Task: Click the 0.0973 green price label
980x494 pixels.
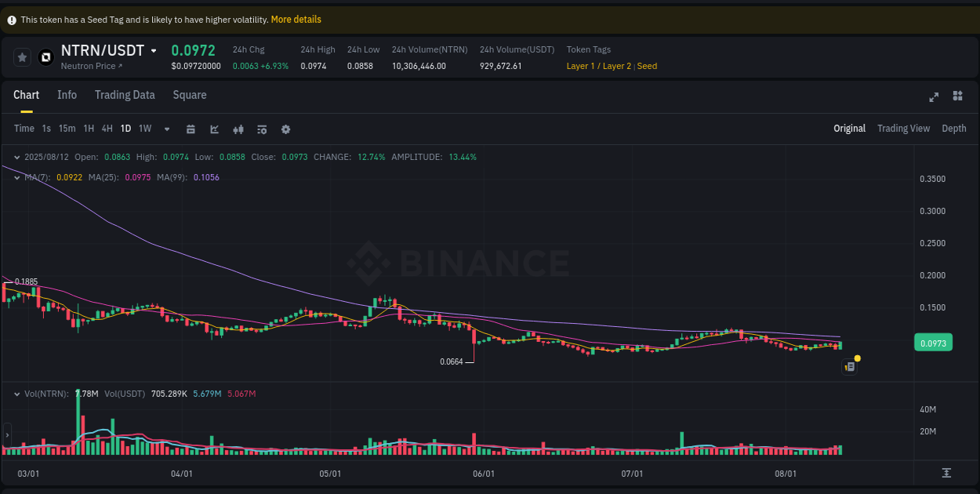Action: (x=933, y=342)
